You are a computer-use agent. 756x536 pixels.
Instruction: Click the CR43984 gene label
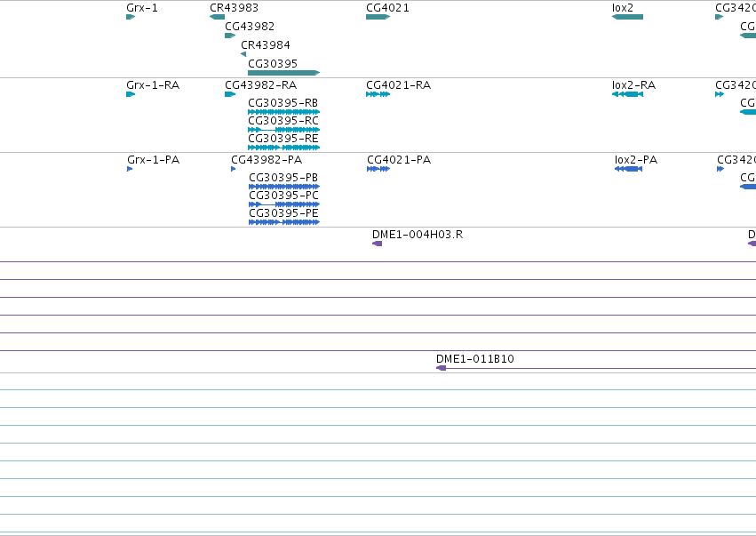point(266,45)
